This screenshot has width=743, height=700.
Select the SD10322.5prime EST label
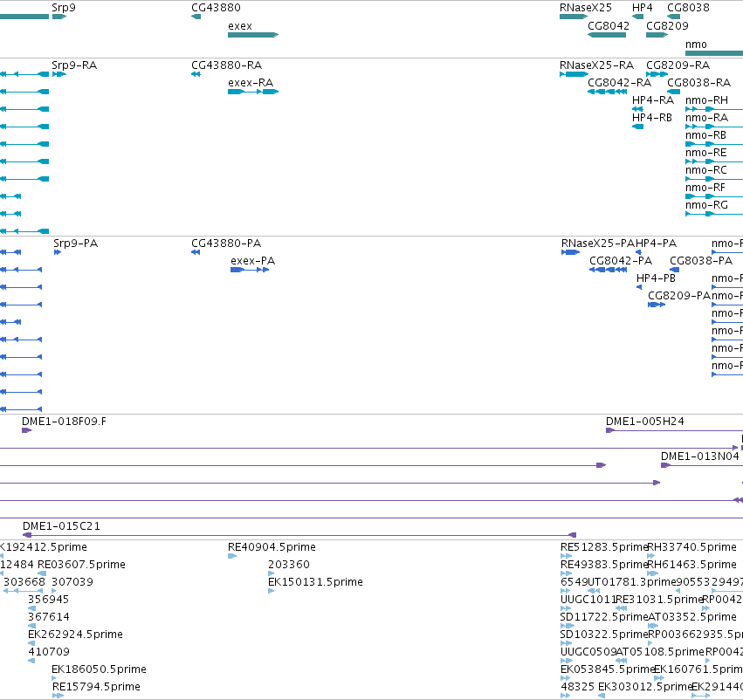[603, 635]
